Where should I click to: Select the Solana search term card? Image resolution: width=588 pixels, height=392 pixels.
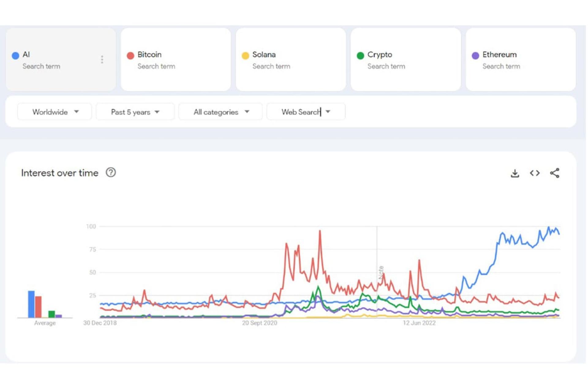[291, 59]
